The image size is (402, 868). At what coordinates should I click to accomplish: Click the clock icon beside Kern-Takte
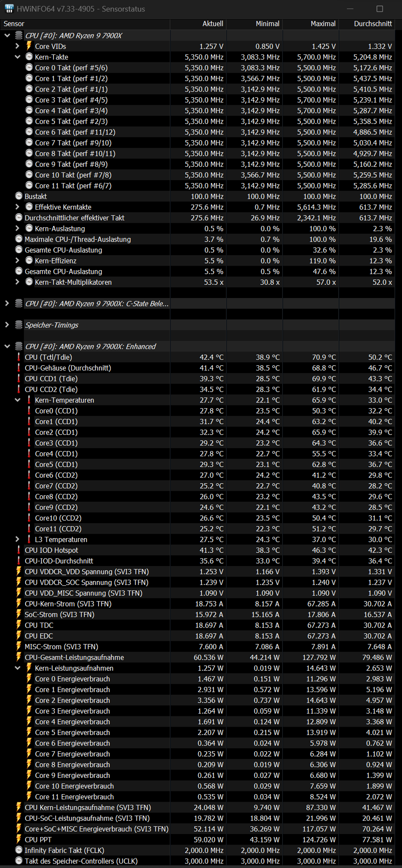click(x=29, y=57)
